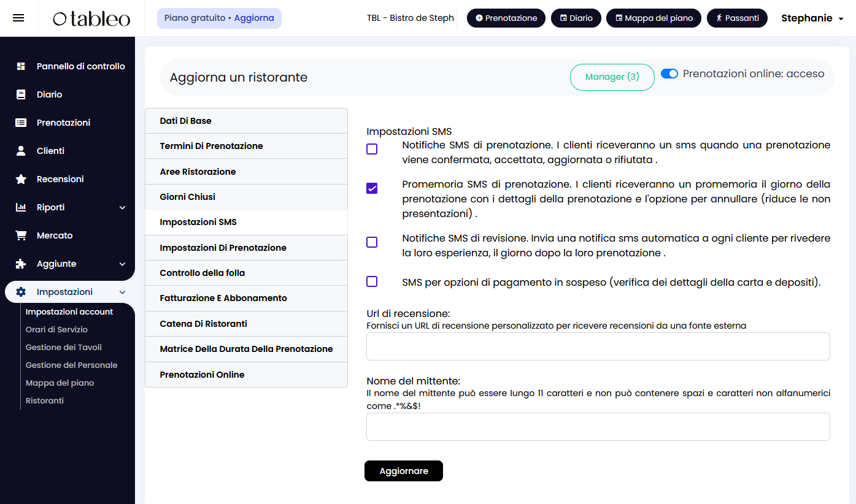Click the Recensioni star icon
Screen dimensions: 856x504
[21, 179]
